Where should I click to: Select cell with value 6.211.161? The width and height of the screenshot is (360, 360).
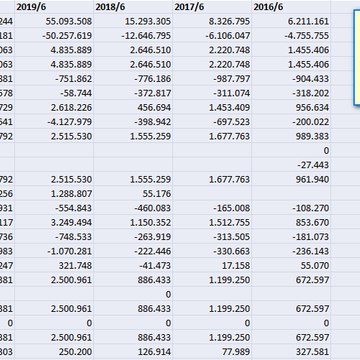[291, 21]
